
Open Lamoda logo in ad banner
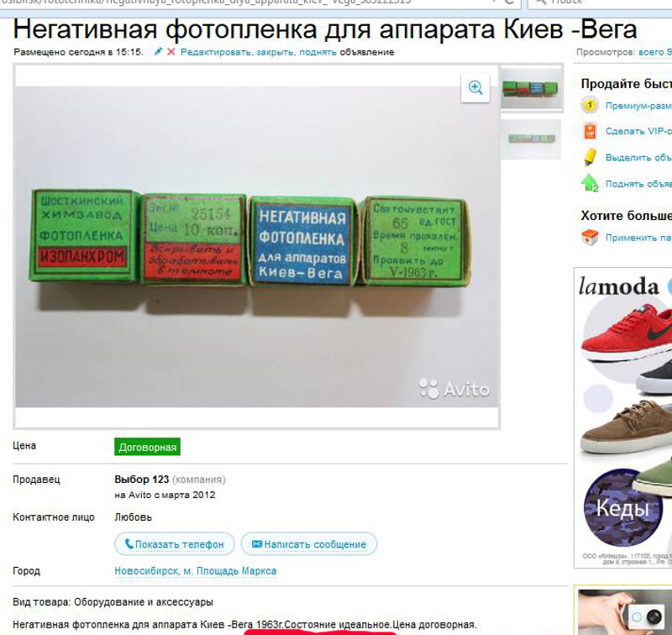pos(618,286)
